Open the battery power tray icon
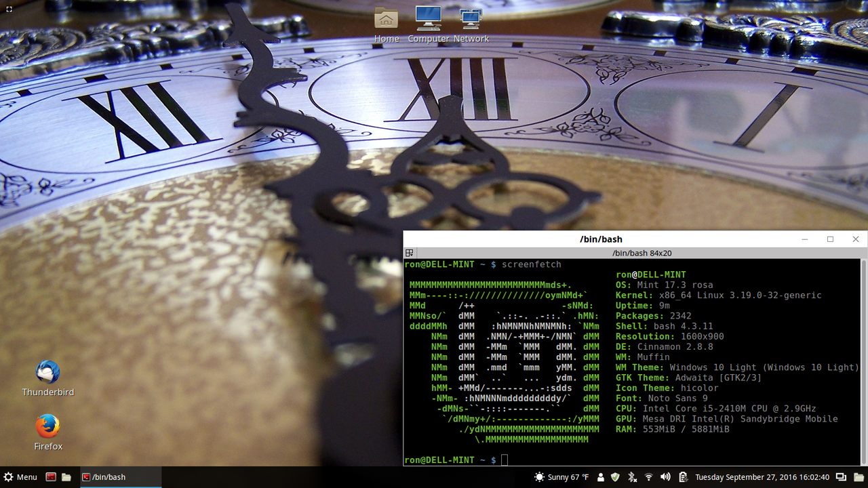Image resolution: width=868 pixels, height=488 pixels. click(684, 477)
